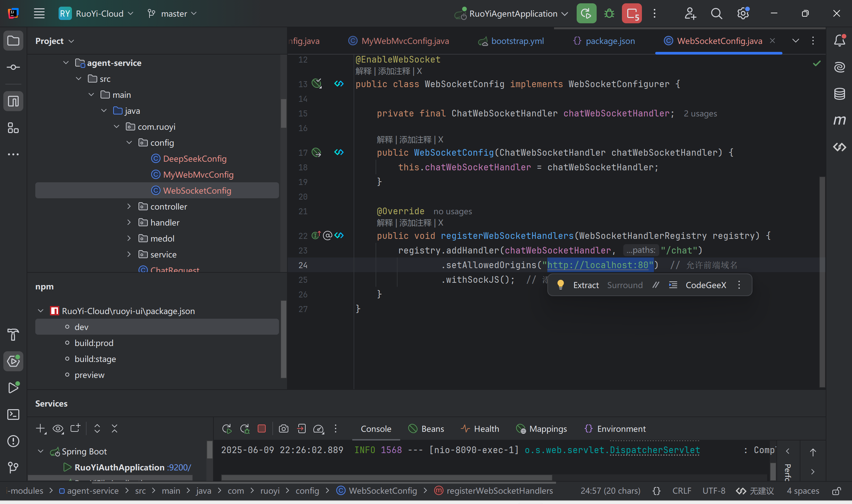The height and width of the screenshot is (504, 852).
Task: Open the Database tool window icon
Action: 839,94
